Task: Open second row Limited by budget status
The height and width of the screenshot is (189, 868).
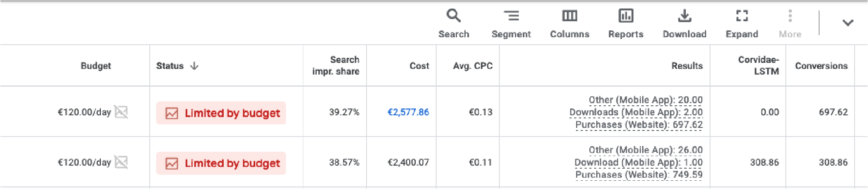Action: (x=221, y=163)
